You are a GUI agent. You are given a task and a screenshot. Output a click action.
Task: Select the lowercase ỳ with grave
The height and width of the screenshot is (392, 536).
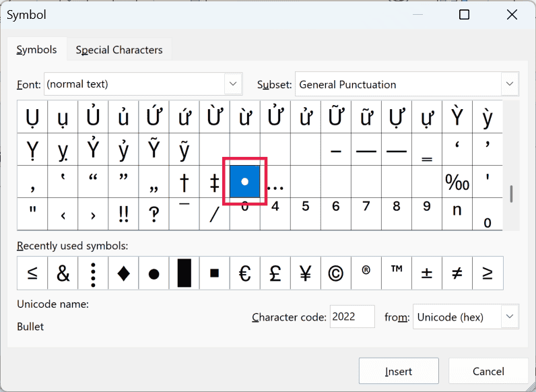click(488, 117)
